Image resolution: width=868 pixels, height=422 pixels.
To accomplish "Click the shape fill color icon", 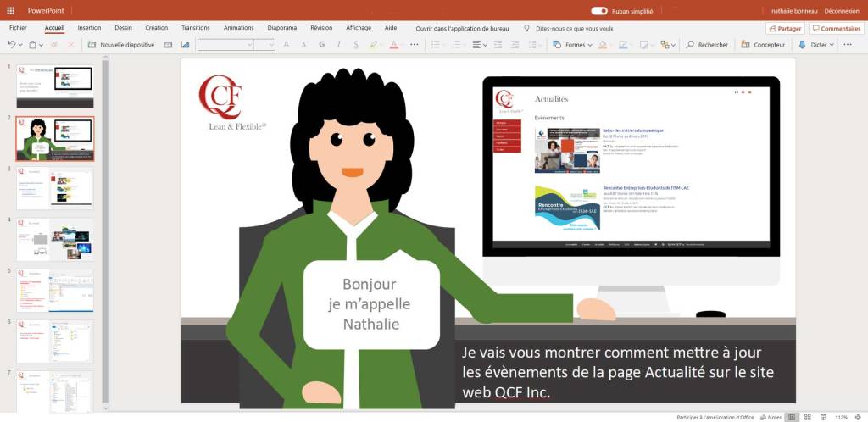I will (603, 45).
